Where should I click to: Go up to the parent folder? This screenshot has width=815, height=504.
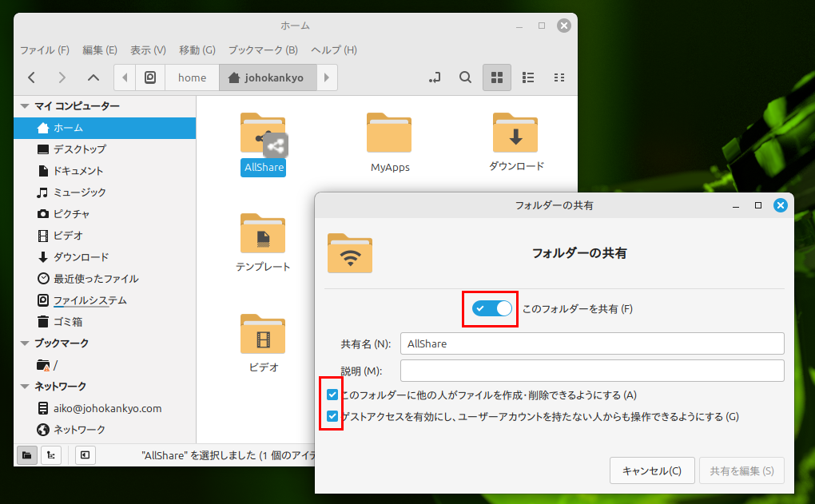pyautogui.click(x=93, y=77)
